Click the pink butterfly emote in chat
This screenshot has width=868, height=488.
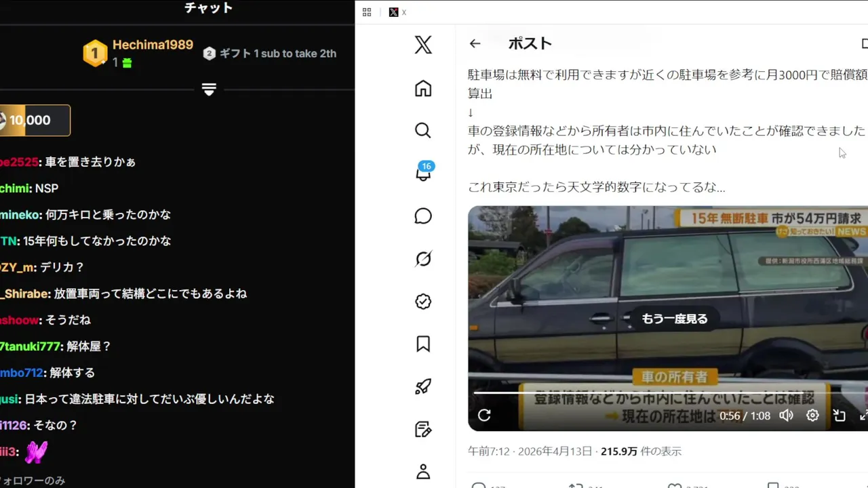[36, 452]
